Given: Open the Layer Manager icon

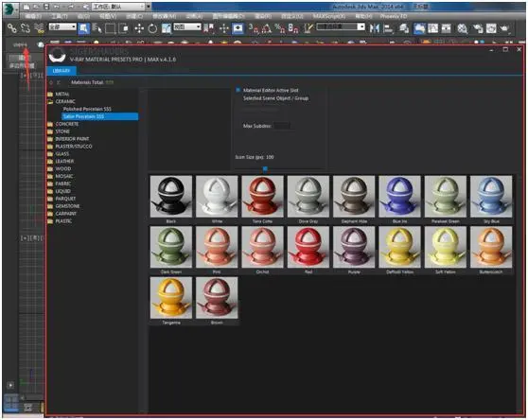Looking at the screenshot, I should [x=404, y=28].
